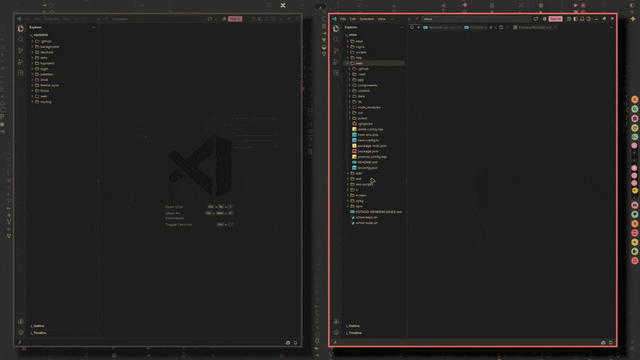Viewport: 640px width, 360px height.
Task: Open Extensions view in right VS Code window
Action: pyautogui.click(x=336, y=73)
